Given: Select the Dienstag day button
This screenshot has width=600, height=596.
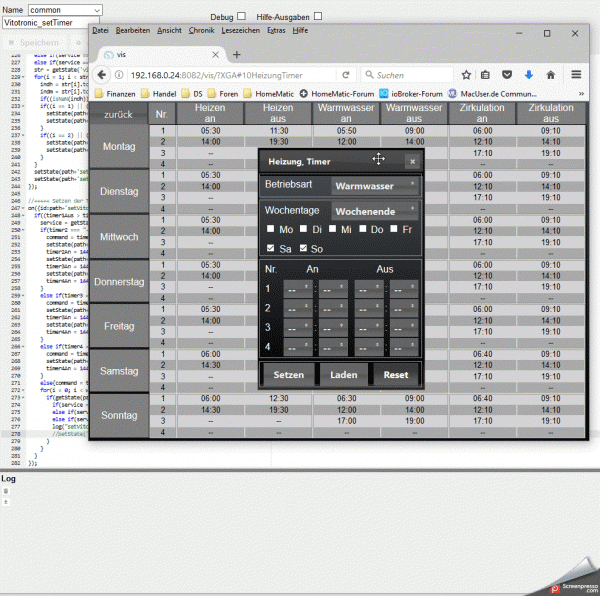Looking at the screenshot, I should [x=119, y=191].
